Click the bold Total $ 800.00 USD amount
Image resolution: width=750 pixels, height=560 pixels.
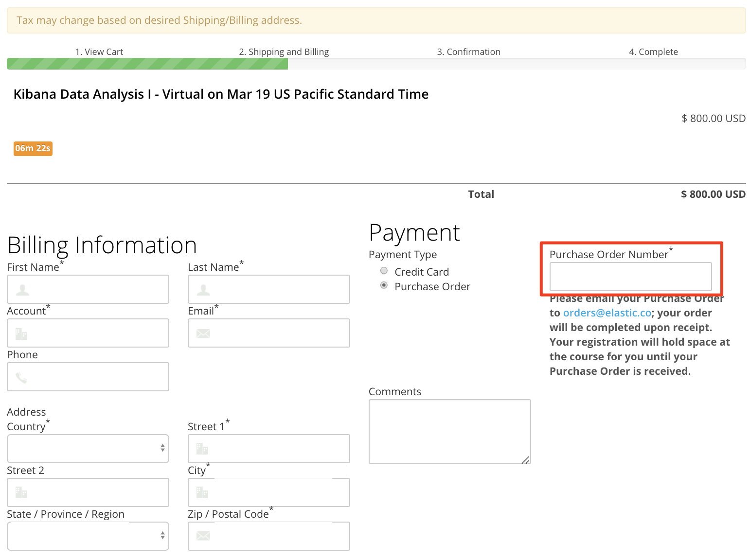tap(713, 194)
